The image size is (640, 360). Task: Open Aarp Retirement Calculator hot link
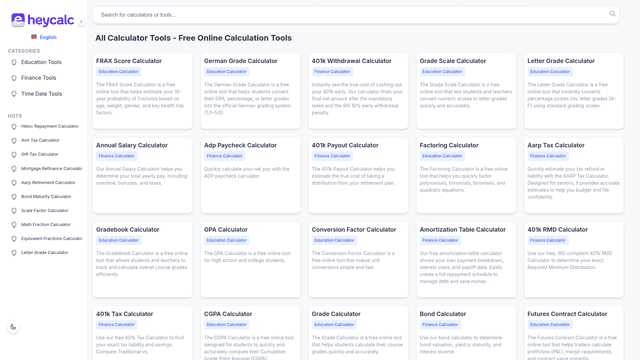(48, 182)
